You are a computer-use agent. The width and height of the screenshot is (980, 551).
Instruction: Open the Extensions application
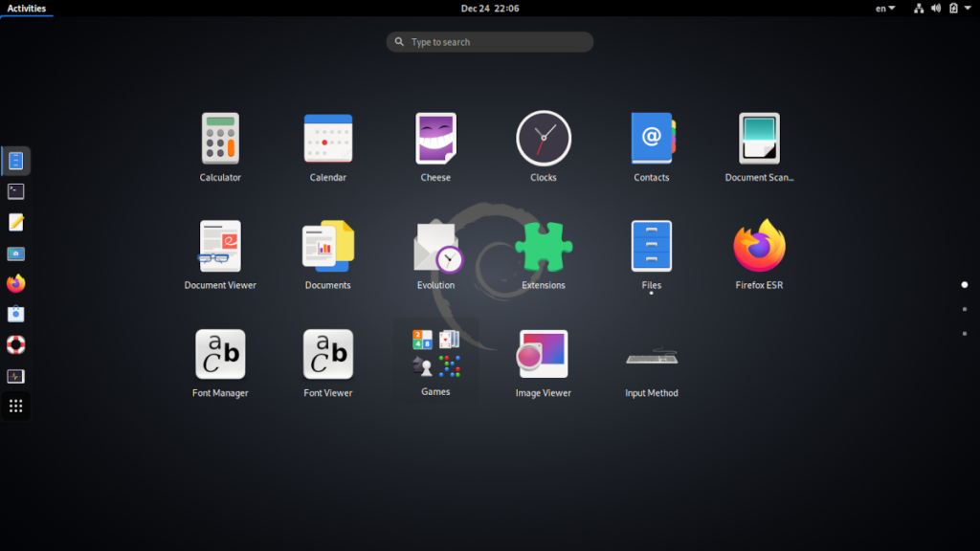coord(544,244)
